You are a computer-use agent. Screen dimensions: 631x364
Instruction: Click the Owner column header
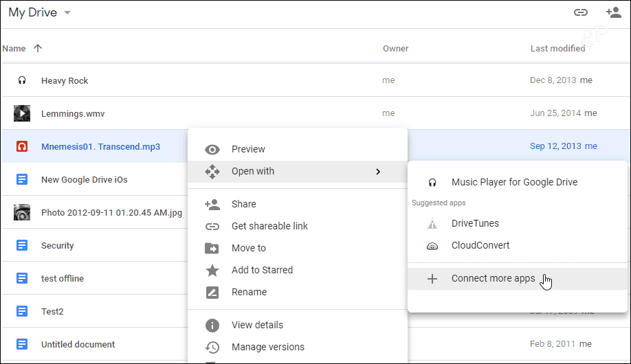point(396,49)
